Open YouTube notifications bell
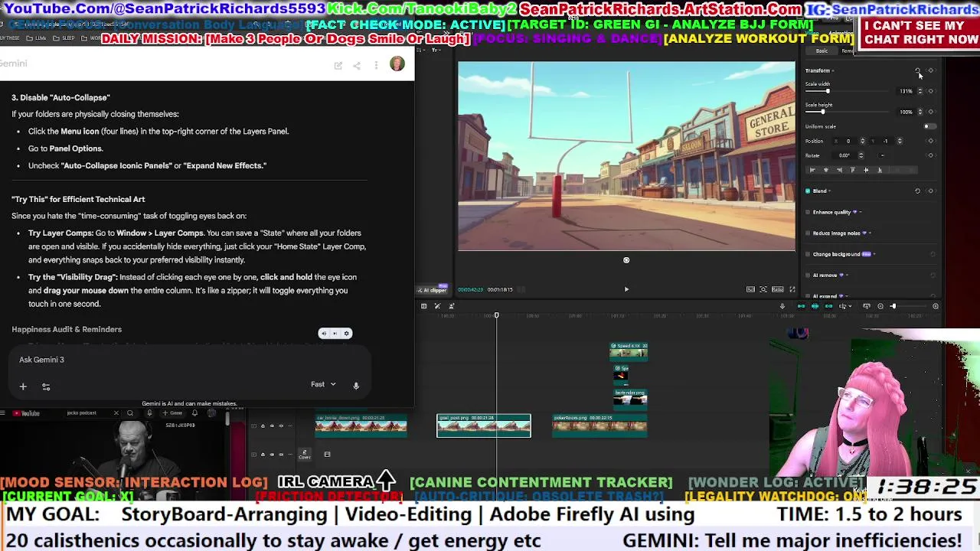This screenshot has height=551, width=980. (194, 413)
